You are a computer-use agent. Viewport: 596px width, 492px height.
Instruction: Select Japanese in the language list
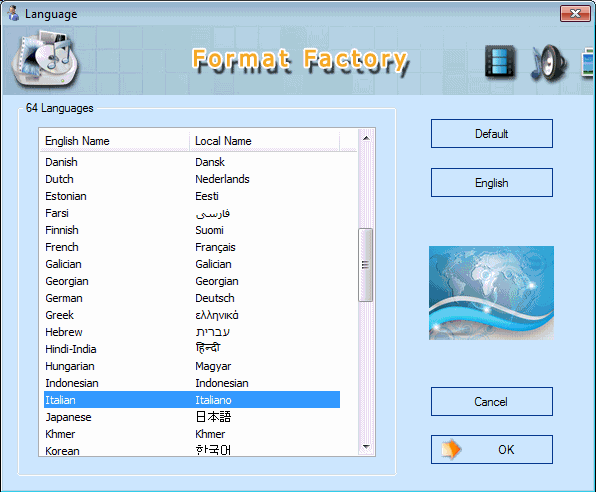click(68, 417)
